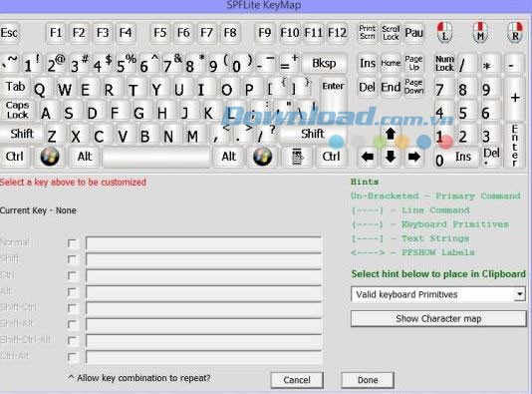Select the Up arrow key

391,134
